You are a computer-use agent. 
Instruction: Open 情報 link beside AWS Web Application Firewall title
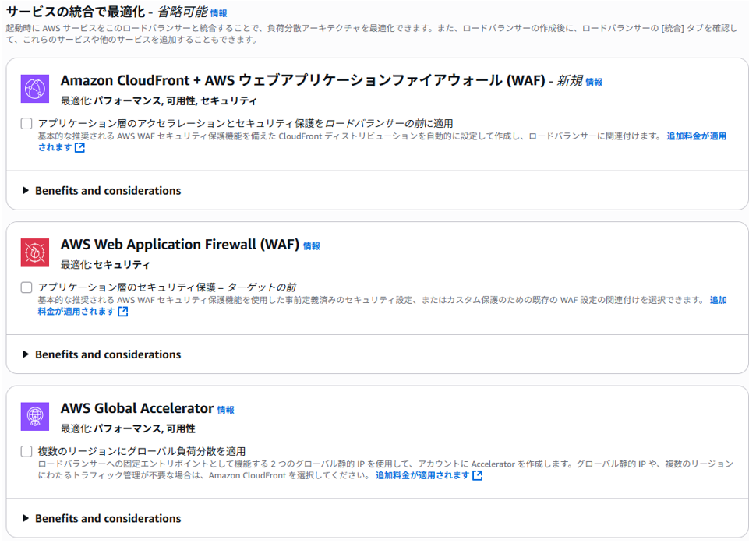312,245
